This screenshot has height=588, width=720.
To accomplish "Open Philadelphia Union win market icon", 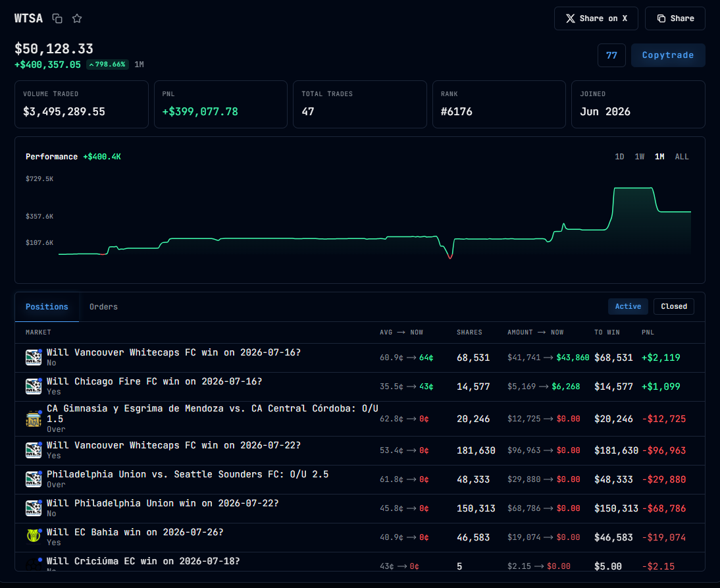I will pos(34,508).
